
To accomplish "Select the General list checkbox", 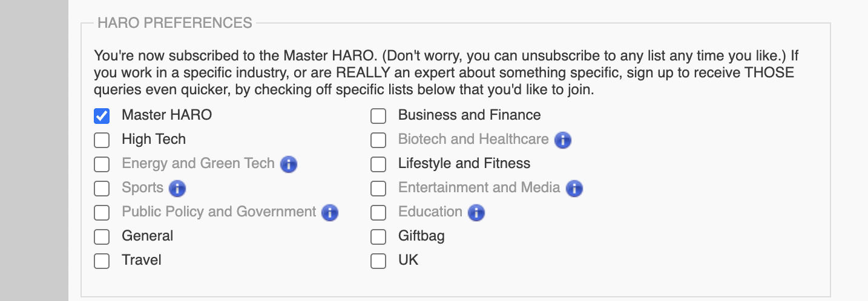I will click(x=102, y=237).
